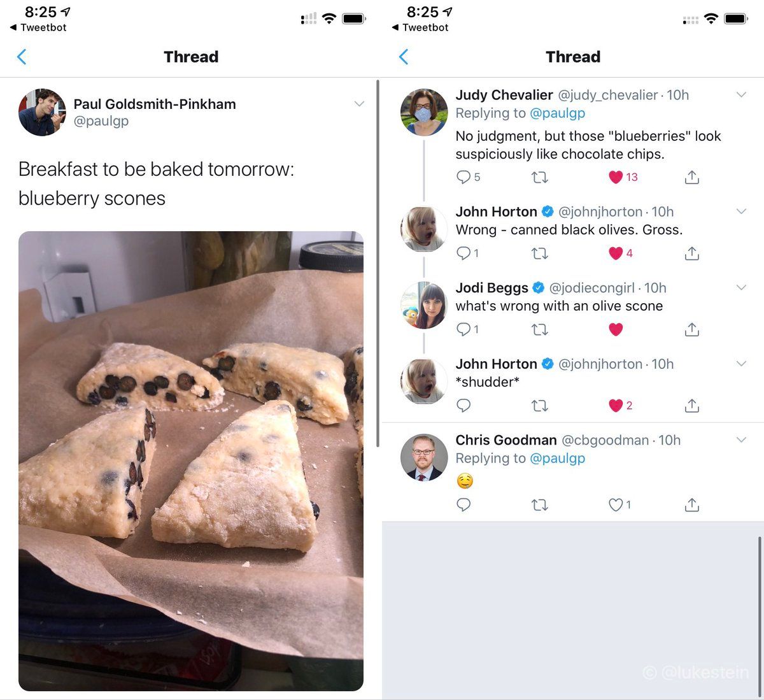Retweet Jodi Beggs's olive scone tweet
Image resolution: width=764 pixels, height=700 pixels.
pyautogui.click(x=539, y=329)
